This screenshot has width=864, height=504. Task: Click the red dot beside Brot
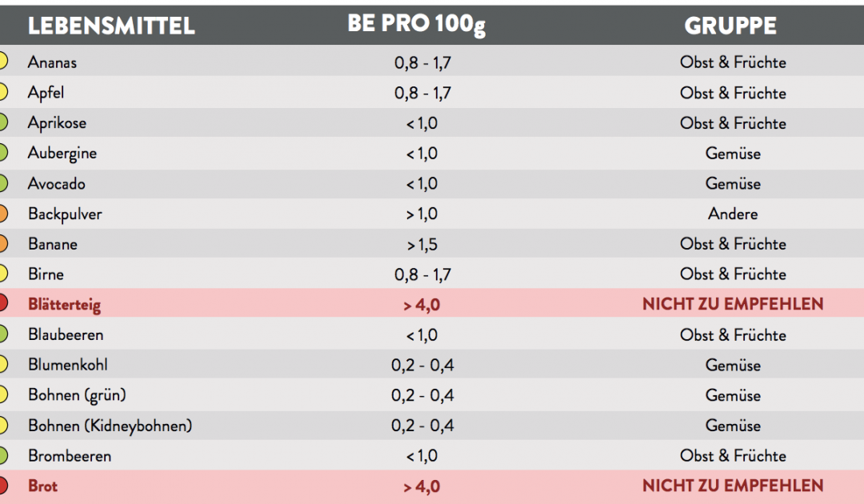coord(2,486)
